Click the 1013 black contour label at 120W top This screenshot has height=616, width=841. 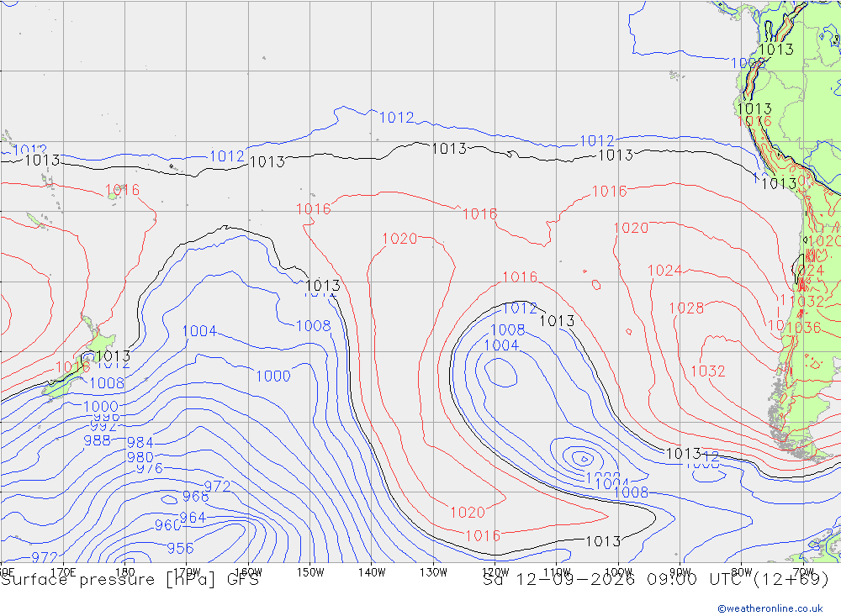coord(449,149)
